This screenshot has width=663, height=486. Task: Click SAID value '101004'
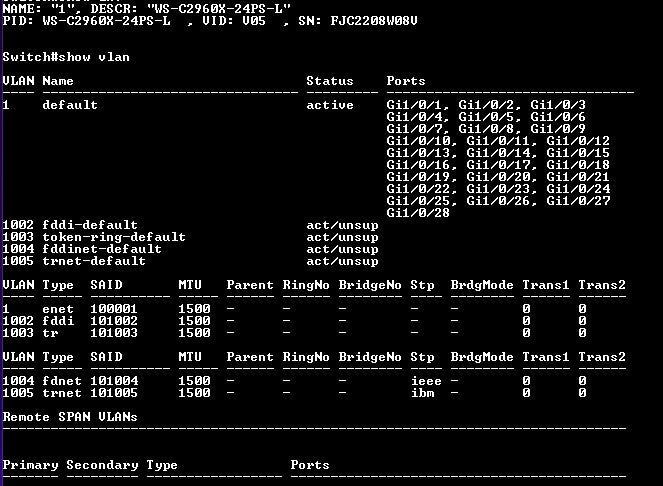(114, 381)
